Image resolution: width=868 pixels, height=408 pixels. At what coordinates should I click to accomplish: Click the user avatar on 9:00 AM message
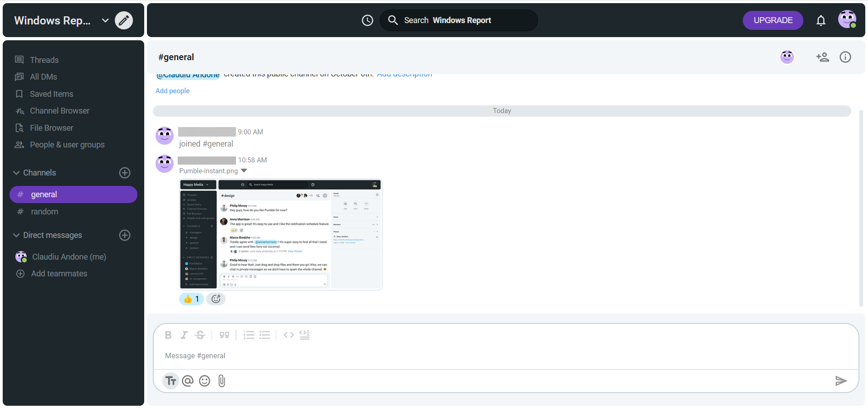click(x=165, y=136)
